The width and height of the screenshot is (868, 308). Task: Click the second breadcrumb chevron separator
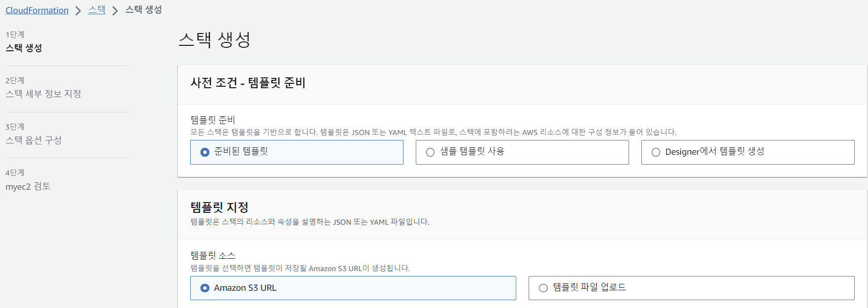tap(115, 11)
